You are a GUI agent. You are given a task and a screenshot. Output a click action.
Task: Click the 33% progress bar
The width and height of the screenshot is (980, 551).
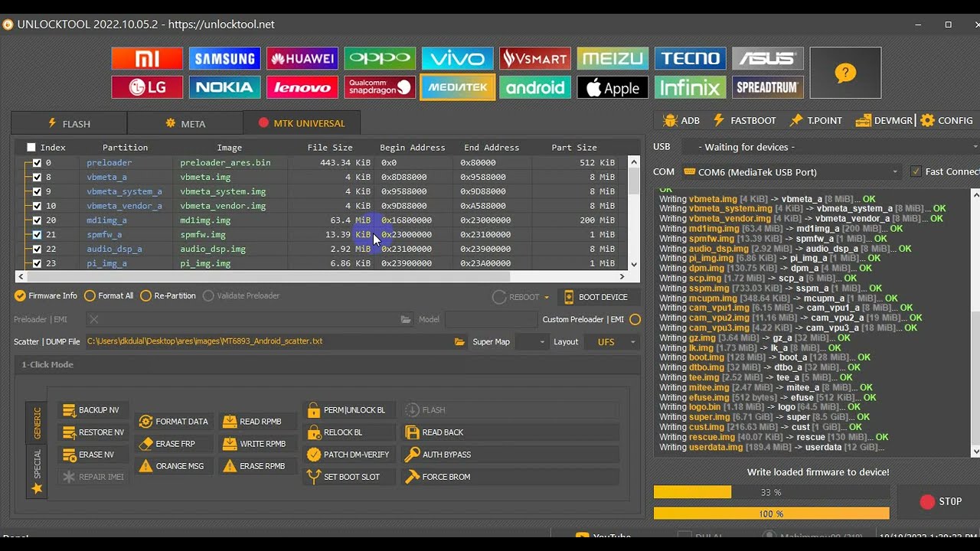(x=772, y=492)
